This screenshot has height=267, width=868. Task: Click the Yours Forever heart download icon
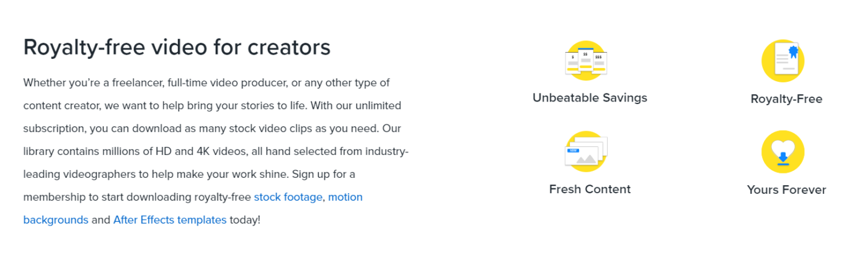tap(783, 151)
